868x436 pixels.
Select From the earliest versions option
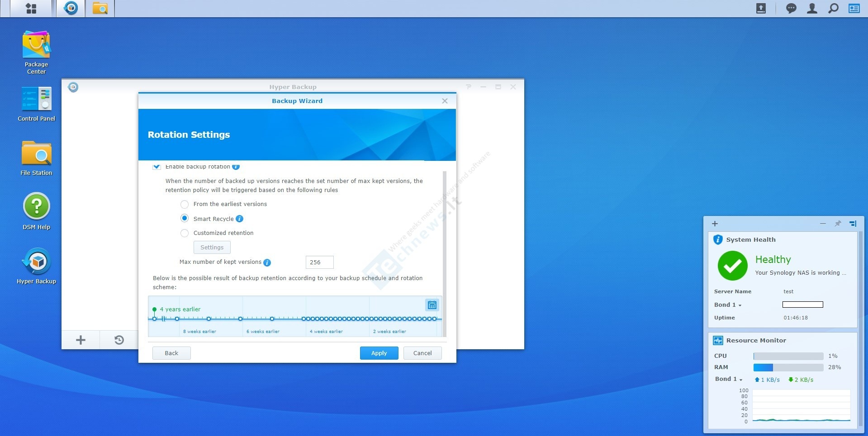click(x=185, y=204)
